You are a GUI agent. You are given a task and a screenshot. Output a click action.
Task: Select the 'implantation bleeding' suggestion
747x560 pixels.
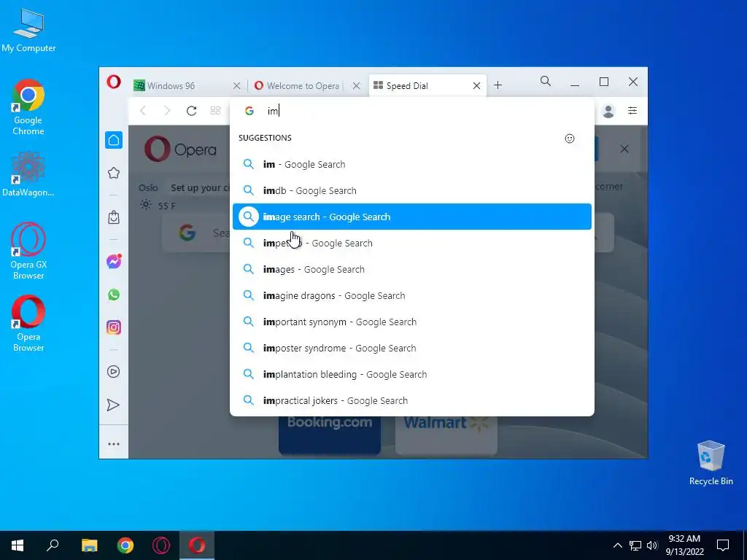pos(412,374)
